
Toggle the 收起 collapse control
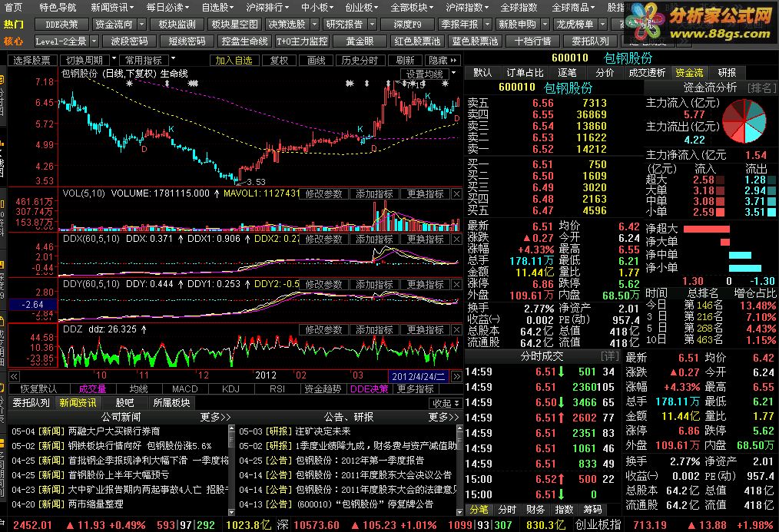tap(445, 404)
